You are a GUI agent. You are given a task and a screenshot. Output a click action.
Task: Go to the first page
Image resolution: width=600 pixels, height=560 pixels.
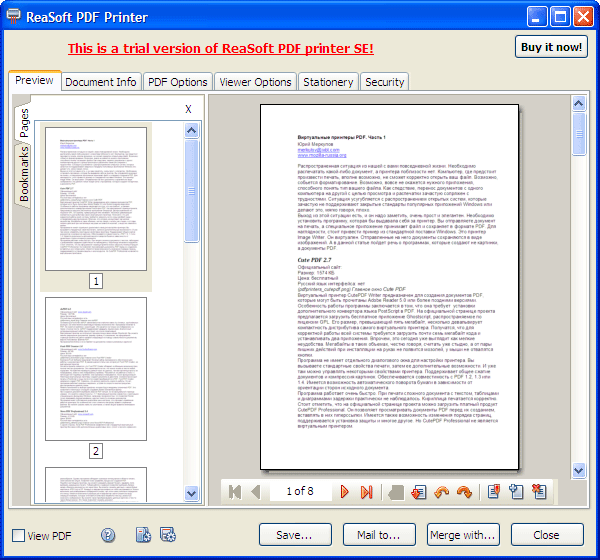(235, 492)
